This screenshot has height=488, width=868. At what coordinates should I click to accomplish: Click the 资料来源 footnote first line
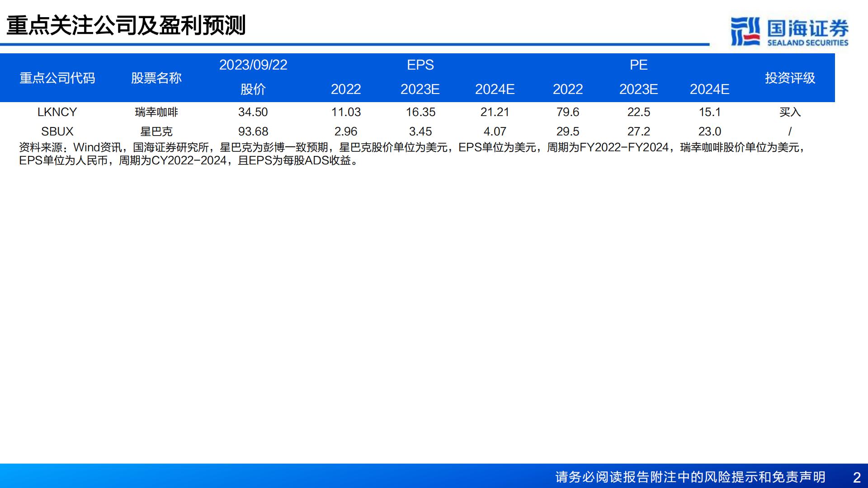(x=412, y=147)
